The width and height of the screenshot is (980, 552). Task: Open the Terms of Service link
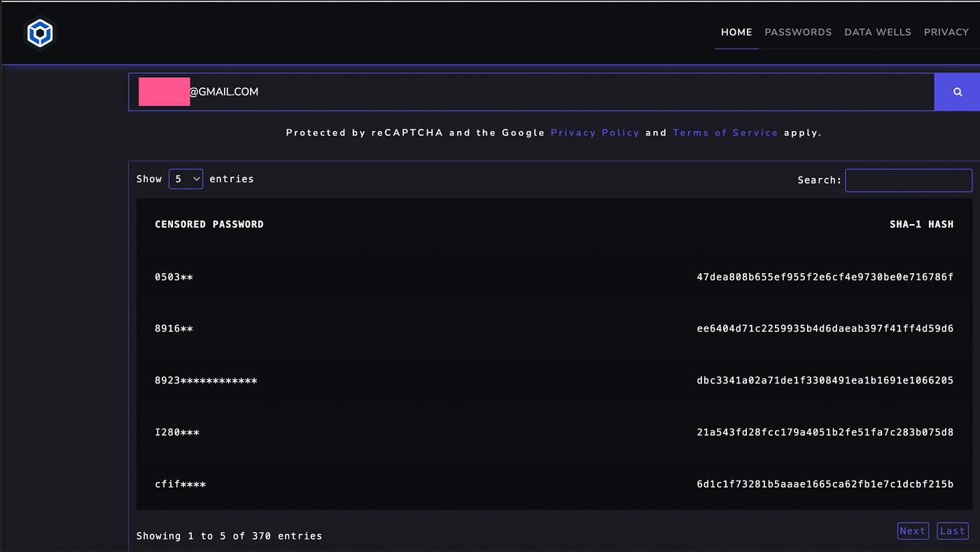coord(725,132)
